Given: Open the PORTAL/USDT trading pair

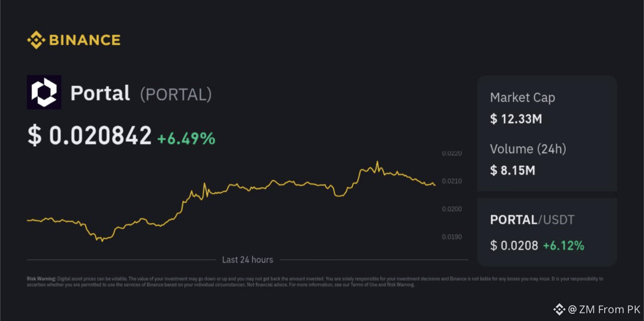Looking at the screenshot, I should pyautogui.click(x=532, y=220).
